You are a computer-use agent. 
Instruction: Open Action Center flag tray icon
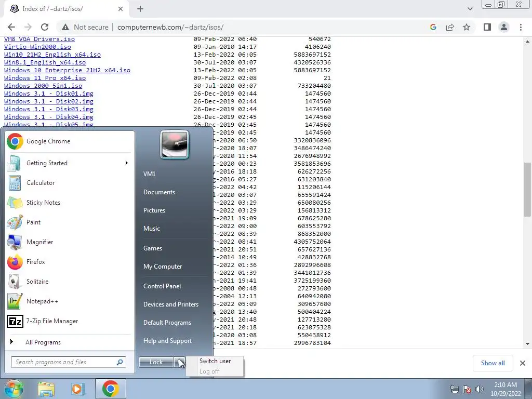(467, 389)
